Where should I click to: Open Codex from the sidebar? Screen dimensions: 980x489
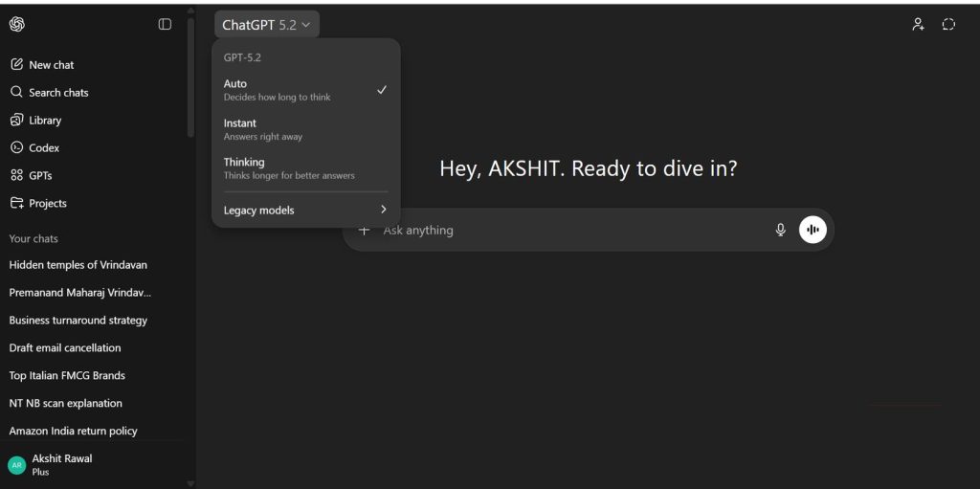pos(44,147)
